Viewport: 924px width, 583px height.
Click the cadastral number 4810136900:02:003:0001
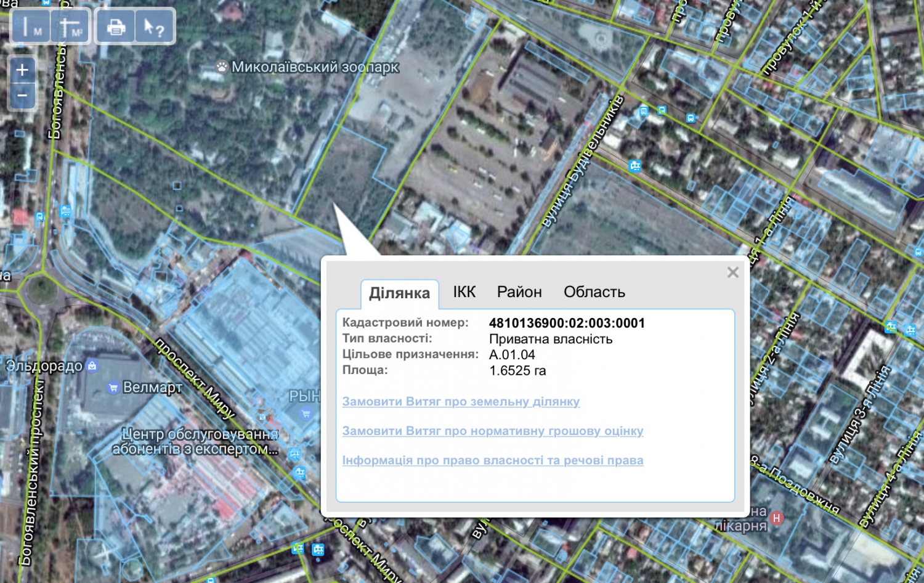click(567, 323)
